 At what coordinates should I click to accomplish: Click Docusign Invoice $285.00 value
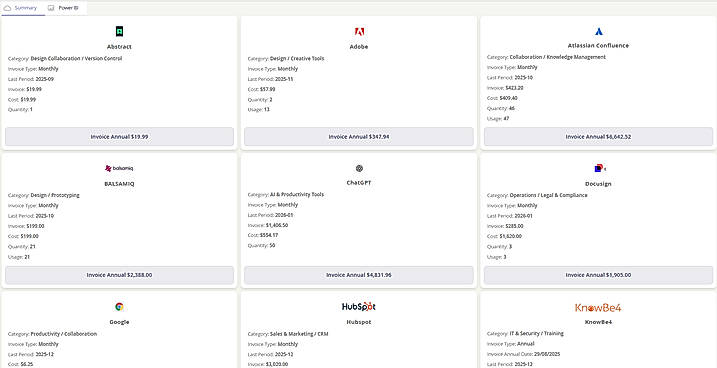coord(514,226)
